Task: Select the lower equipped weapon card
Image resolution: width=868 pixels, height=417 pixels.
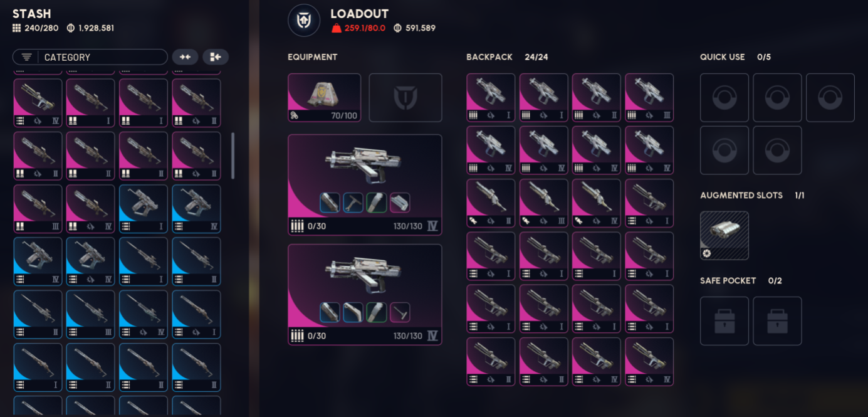Action: click(x=365, y=295)
